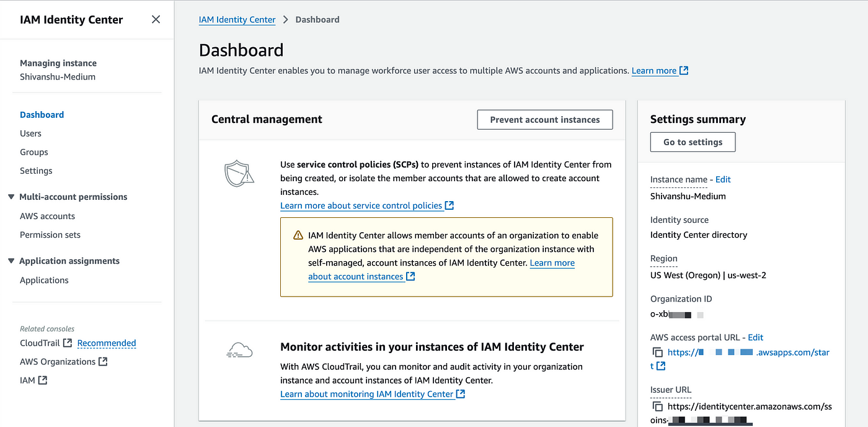The height and width of the screenshot is (427, 868).
Task: Click the Identity source label
Action: pos(680,220)
